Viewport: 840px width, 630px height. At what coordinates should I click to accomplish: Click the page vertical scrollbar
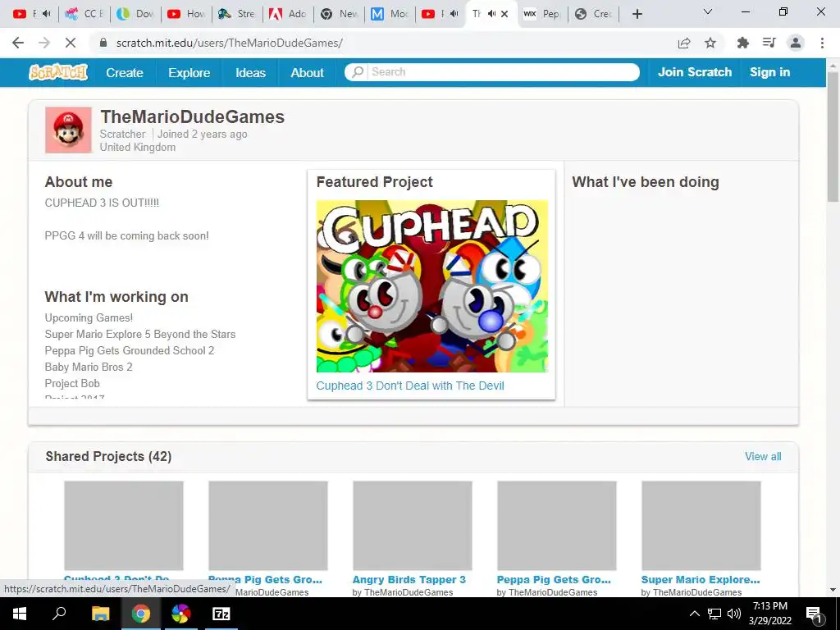pyautogui.click(x=833, y=137)
